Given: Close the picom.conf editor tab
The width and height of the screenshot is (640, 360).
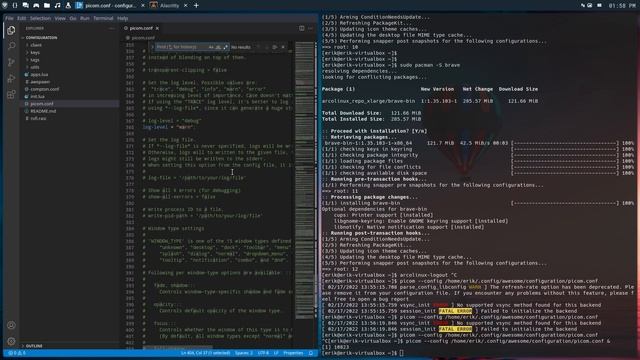Looking at the screenshot, I should point(157,28).
